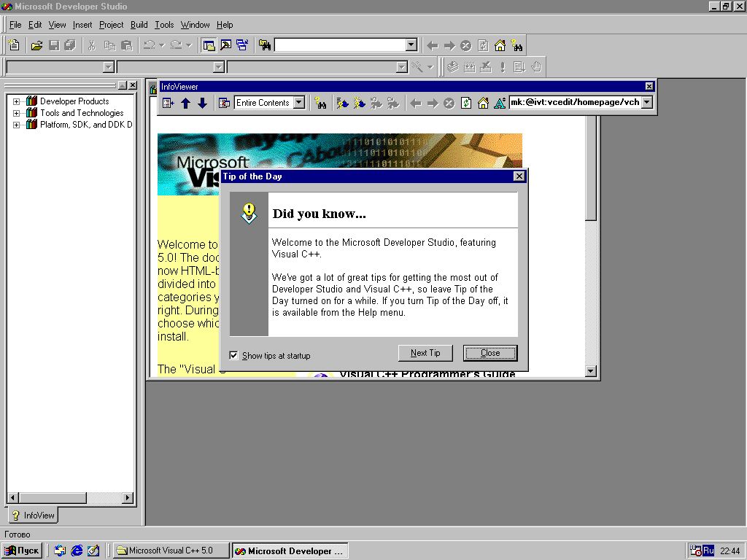The height and width of the screenshot is (560, 747).
Task: Open the second wizard bar combo dropdown
Action: pos(219,67)
